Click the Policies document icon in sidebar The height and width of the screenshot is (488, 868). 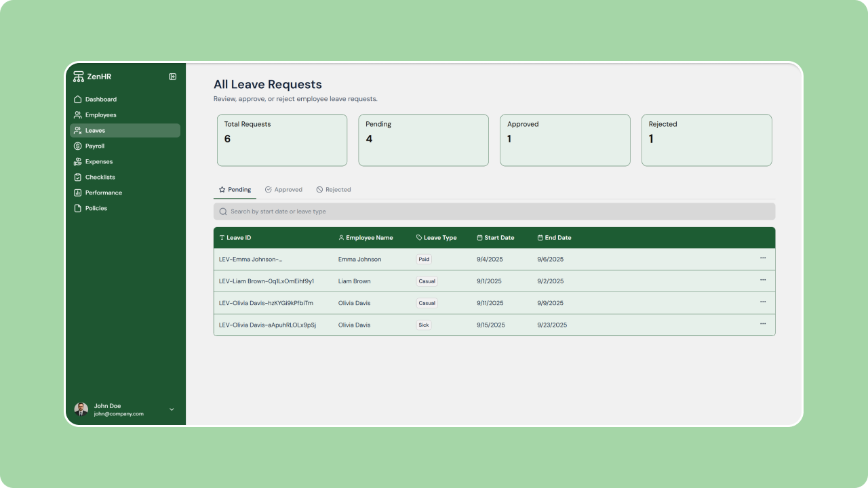(78, 208)
